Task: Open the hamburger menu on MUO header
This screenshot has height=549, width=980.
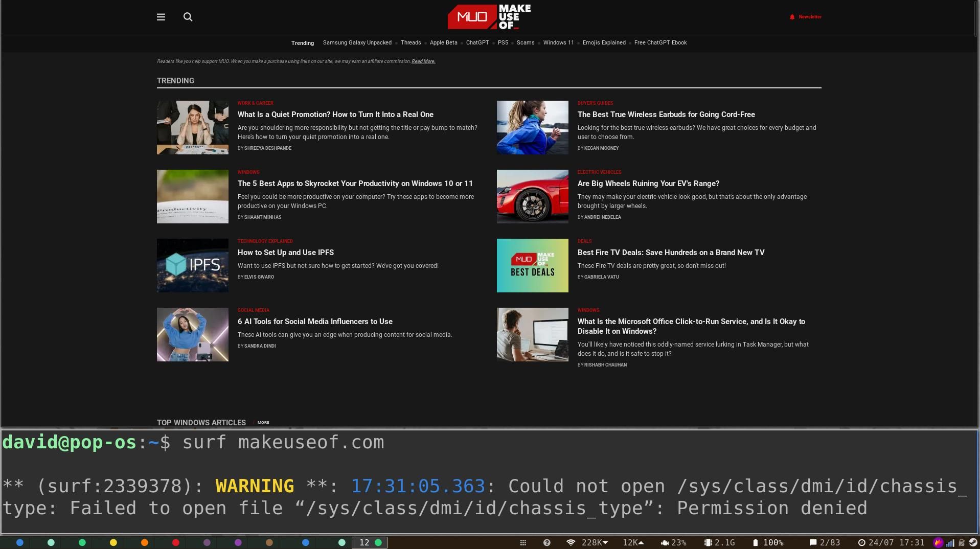Action: coord(161,17)
